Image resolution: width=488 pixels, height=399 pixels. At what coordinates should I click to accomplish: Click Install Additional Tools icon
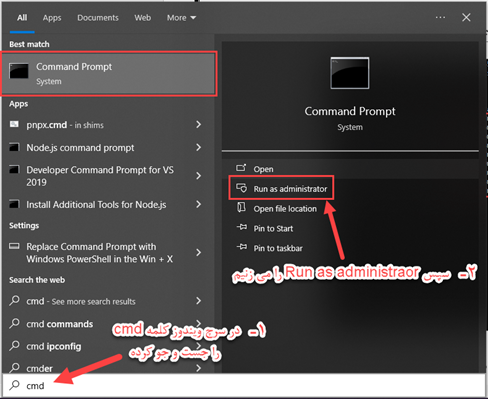pos(14,204)
